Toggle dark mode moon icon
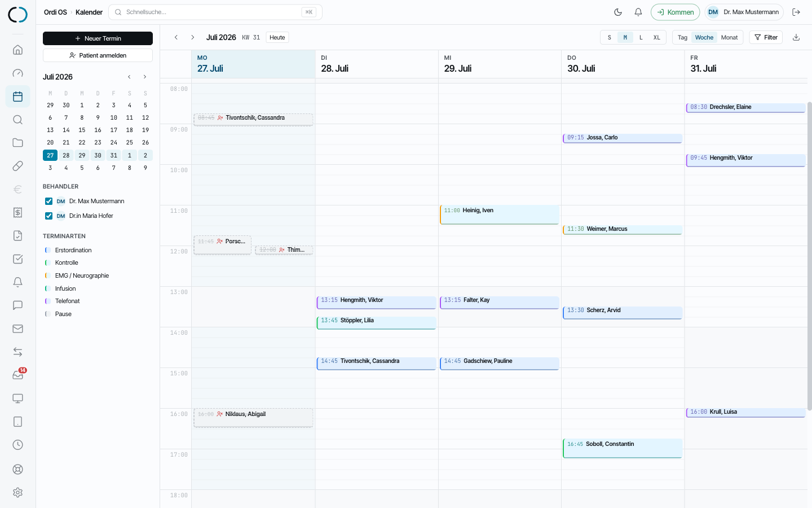 click(x=618, y=12)
